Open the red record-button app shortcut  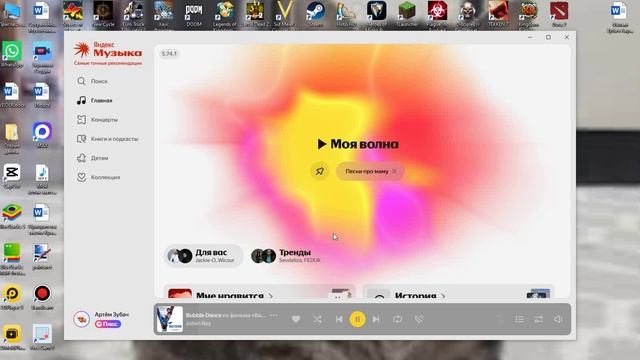click(42, 297)
